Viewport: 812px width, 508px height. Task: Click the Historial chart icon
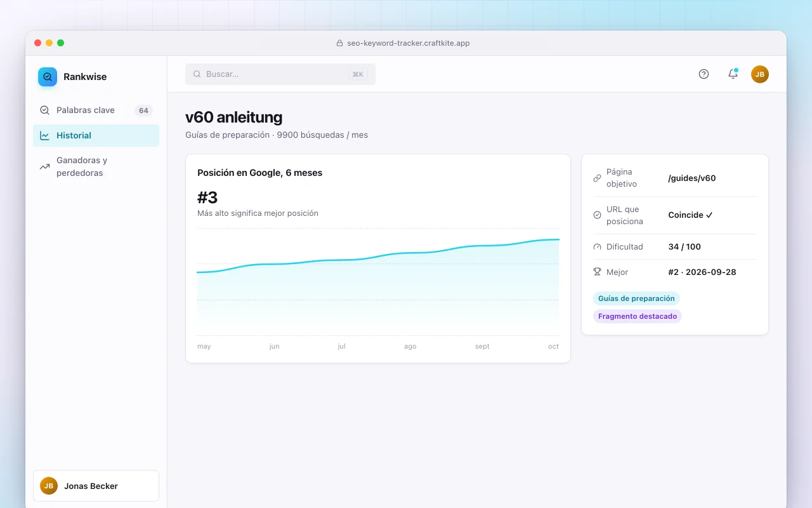44,135
